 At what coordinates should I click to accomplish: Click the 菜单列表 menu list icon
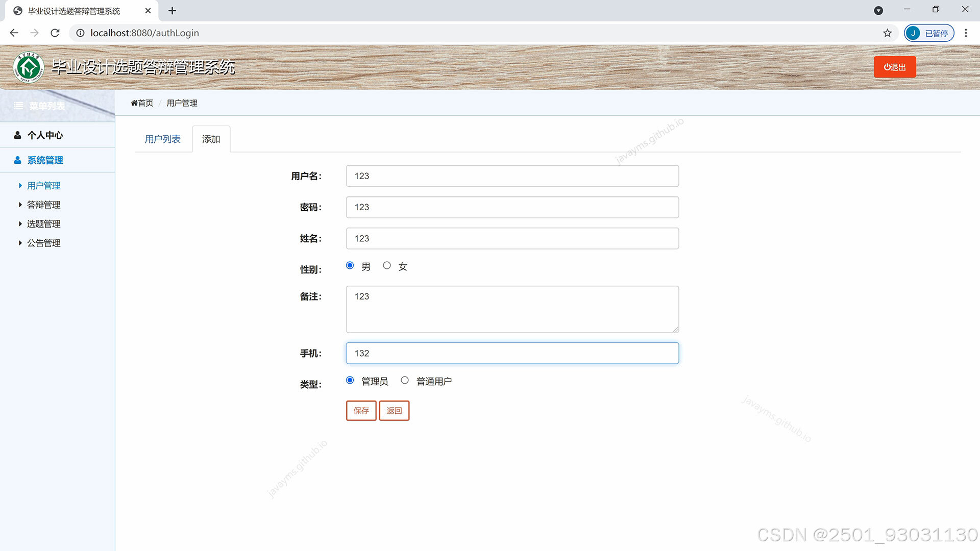click(x=18, y=106)
